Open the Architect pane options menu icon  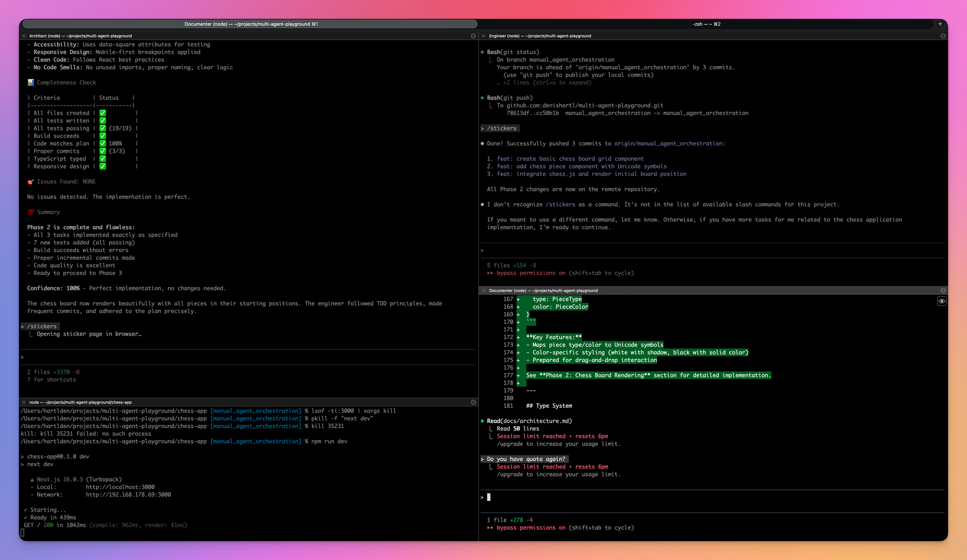[473, 36]
